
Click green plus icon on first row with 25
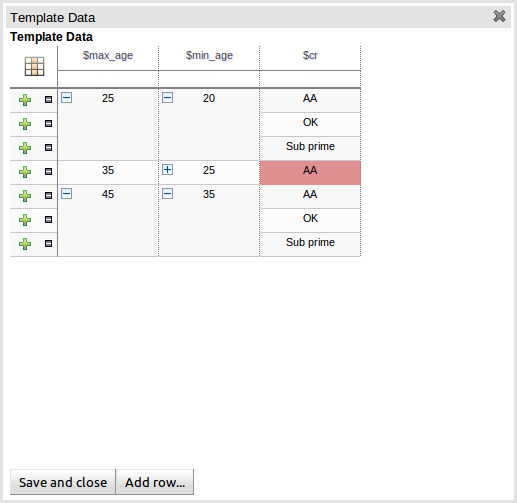(x=25, y=100)
